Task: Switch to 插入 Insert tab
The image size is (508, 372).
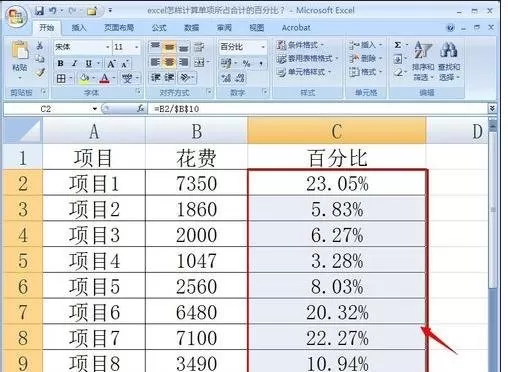Action: pyautogui.click(x=79, y=28)
